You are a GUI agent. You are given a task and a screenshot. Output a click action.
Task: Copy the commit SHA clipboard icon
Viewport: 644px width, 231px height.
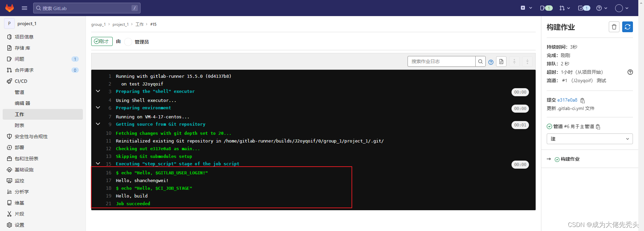(x=583, y=101)
